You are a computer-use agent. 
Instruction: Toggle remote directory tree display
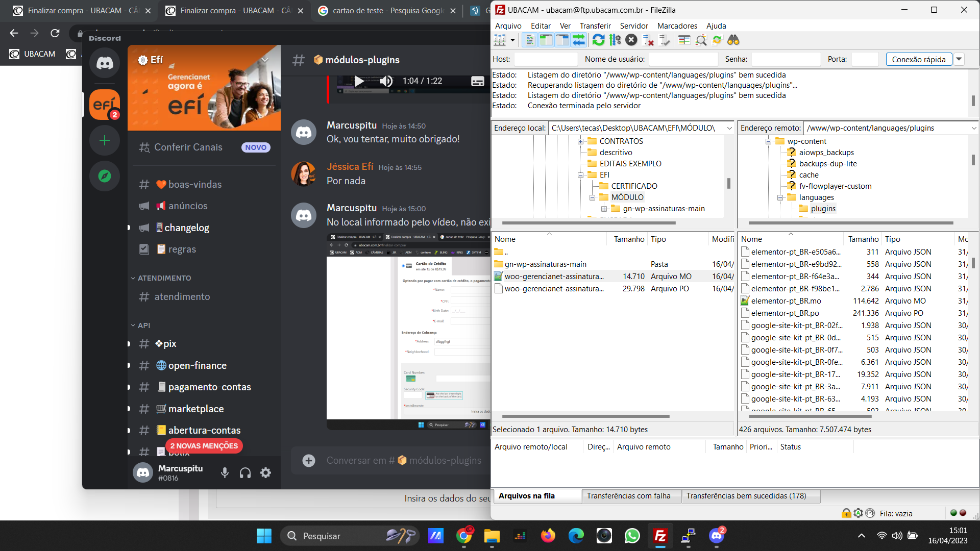562,40
